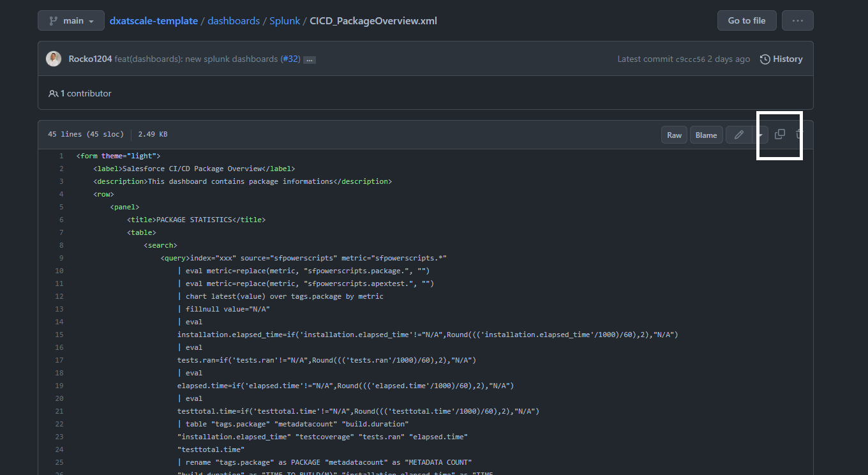This screenshot has width=868, height=475.
Task: Click the 'This dashboard contains package informations' line
Action: 243,181
